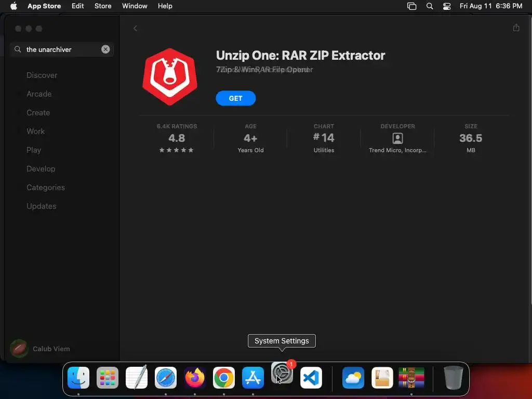
Task: Open the Window menu
Action: pyautogui.click(x=135, y=6)
